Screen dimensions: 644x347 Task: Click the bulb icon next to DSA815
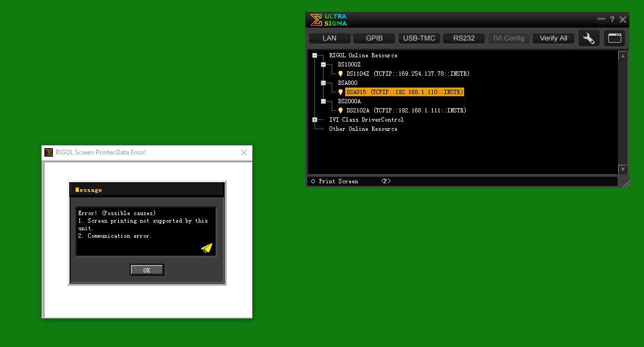(x=340, y=92)
